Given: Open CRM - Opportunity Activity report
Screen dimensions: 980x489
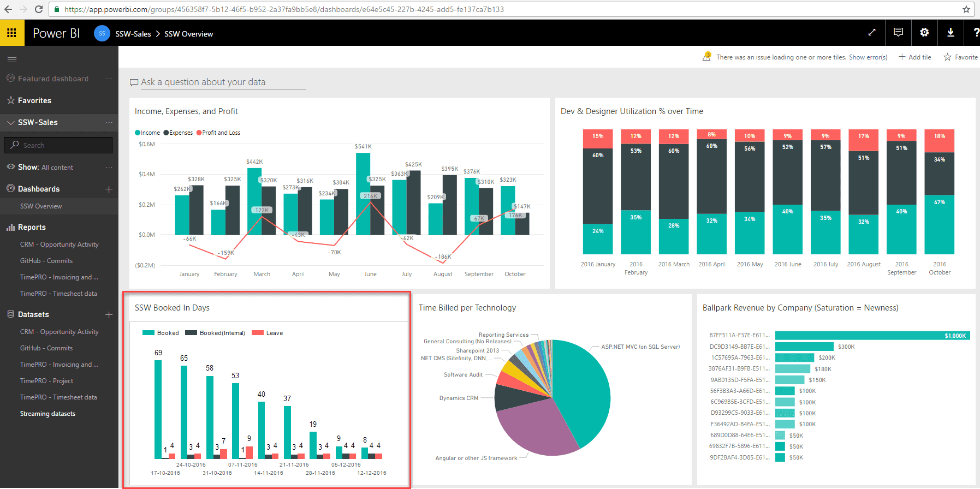Looking at the screenshot, I should [x=59, y=244].
